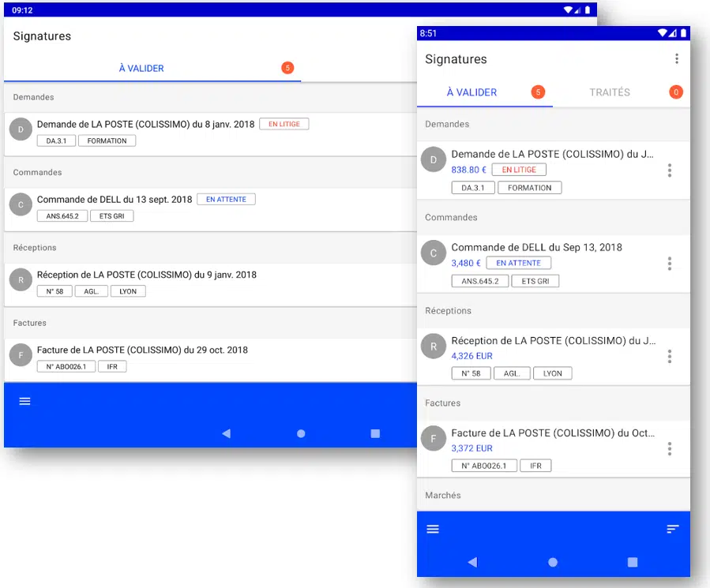Open the overflow menu beside the phone Signatures title
This screenshot has width=710, height=588.
click(x=676, y=59)
